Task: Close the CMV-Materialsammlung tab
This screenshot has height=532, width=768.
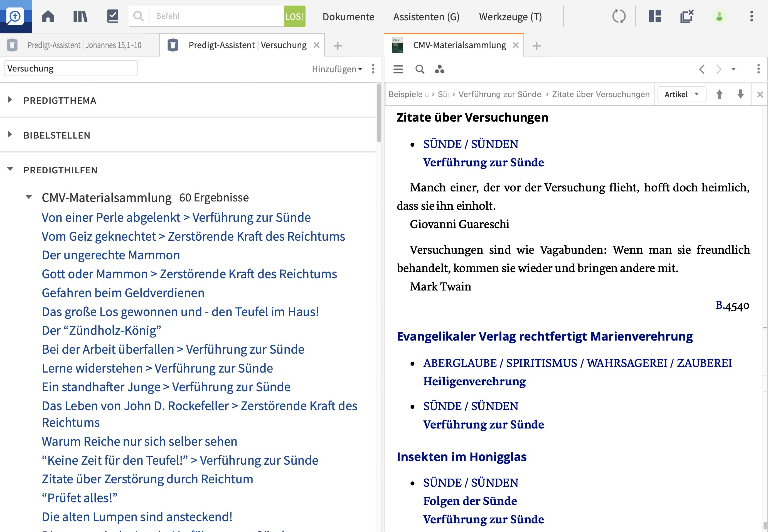Action: (516, 45)
